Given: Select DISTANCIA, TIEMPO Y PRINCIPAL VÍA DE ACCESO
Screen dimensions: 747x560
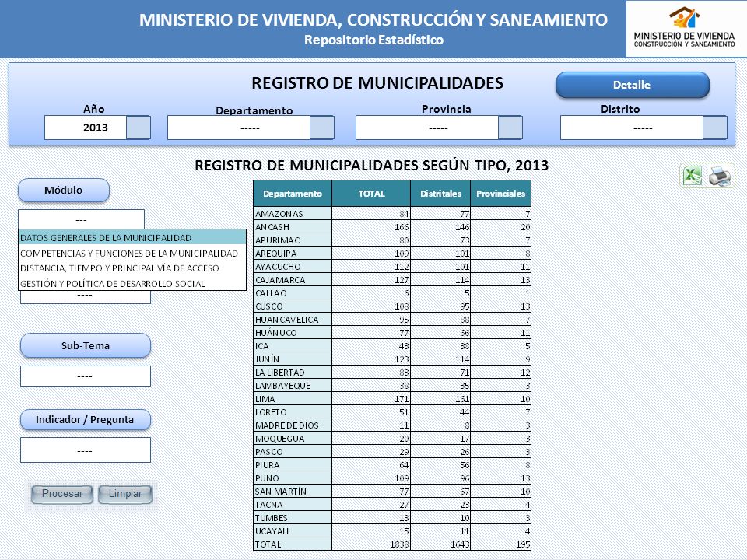Looking at the screenshot, I should (132, 268).
